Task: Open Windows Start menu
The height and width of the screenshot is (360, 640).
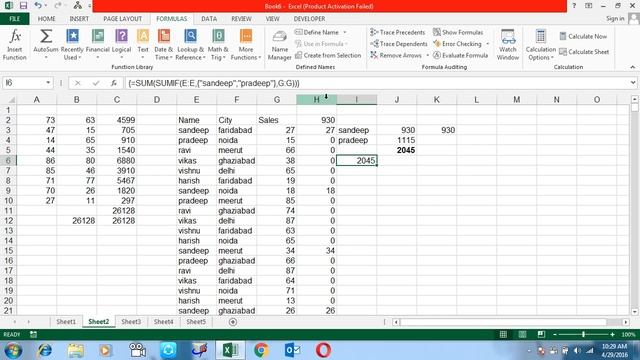Action: point(13,351)
